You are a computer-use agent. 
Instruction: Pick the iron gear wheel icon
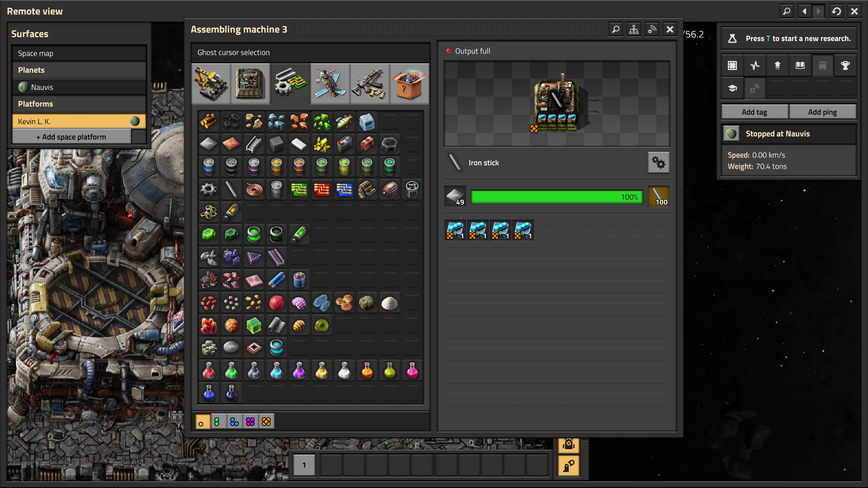click(209, 189)
